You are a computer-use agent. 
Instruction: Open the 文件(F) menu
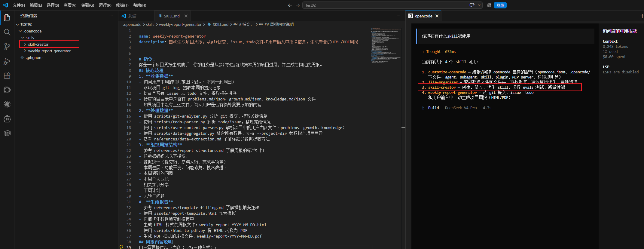(x=19, y=5)
